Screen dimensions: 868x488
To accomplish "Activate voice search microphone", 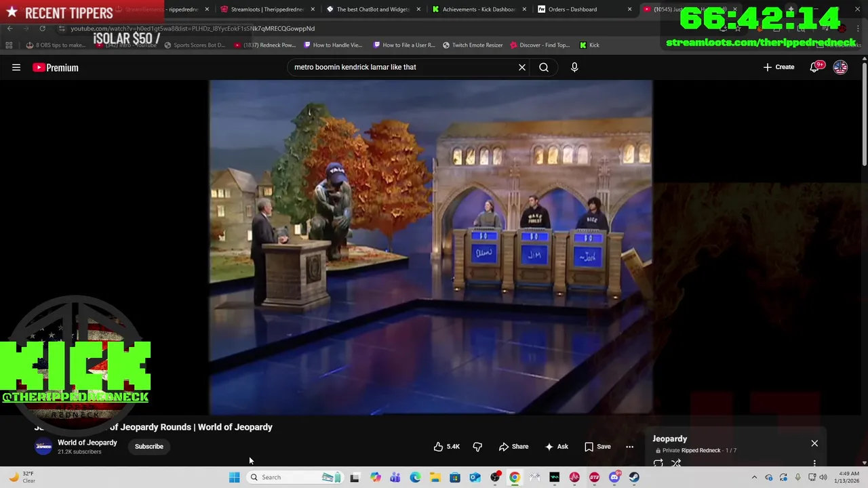I will 574,67.
